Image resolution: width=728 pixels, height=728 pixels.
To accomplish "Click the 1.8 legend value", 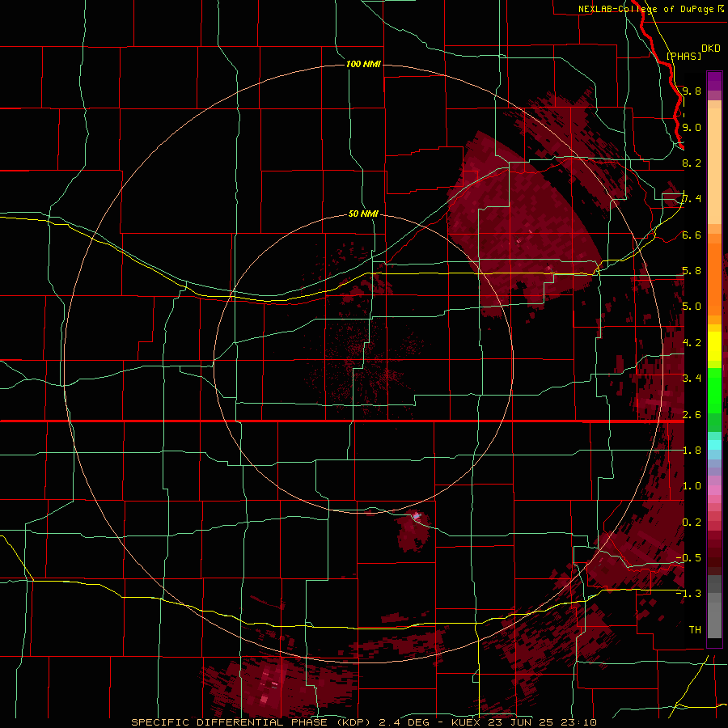I will tap(692, 451).
